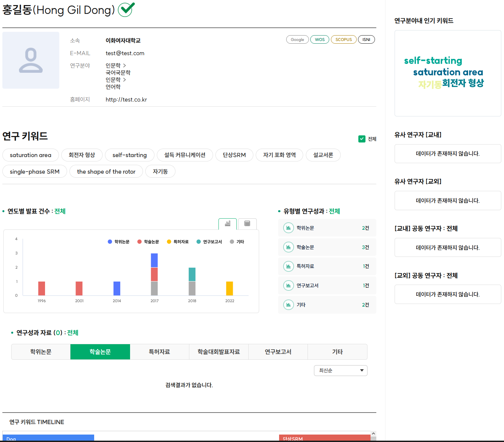Switch to the 학술대회발표자료 tab
This screenshot has height=442, width=504.
click(x=219, y=352)
